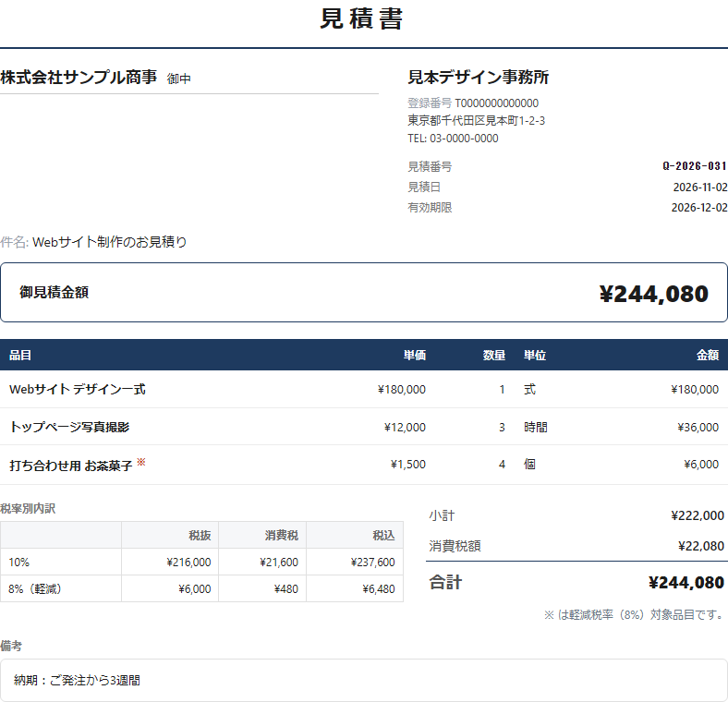Click the 消費税 breakdown header

[x=282, y=536]
